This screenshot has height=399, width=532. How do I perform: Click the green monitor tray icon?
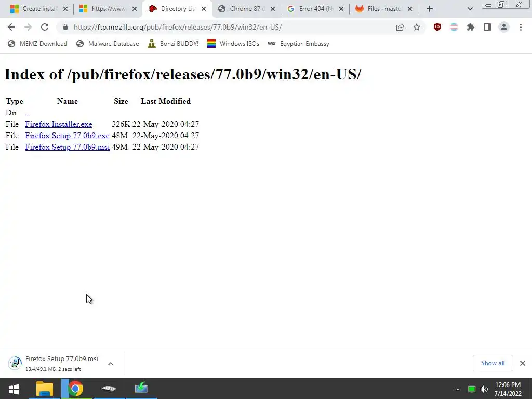tap(472, 389)
